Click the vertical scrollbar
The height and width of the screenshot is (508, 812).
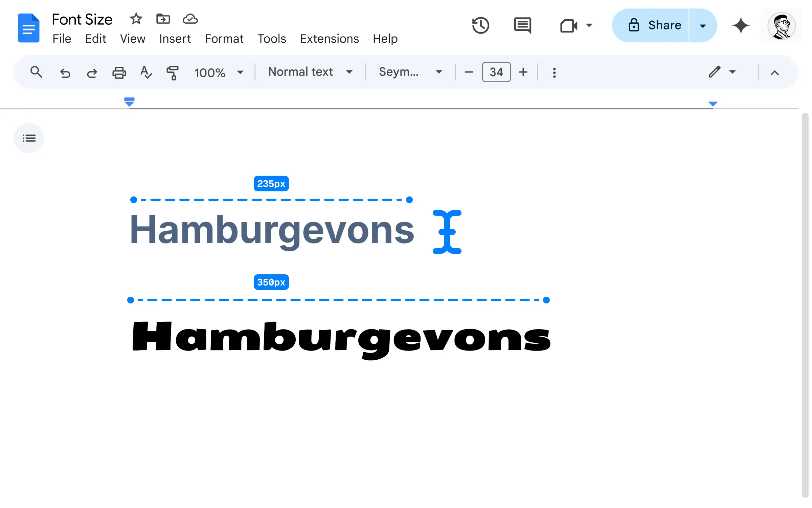point(805,305)
